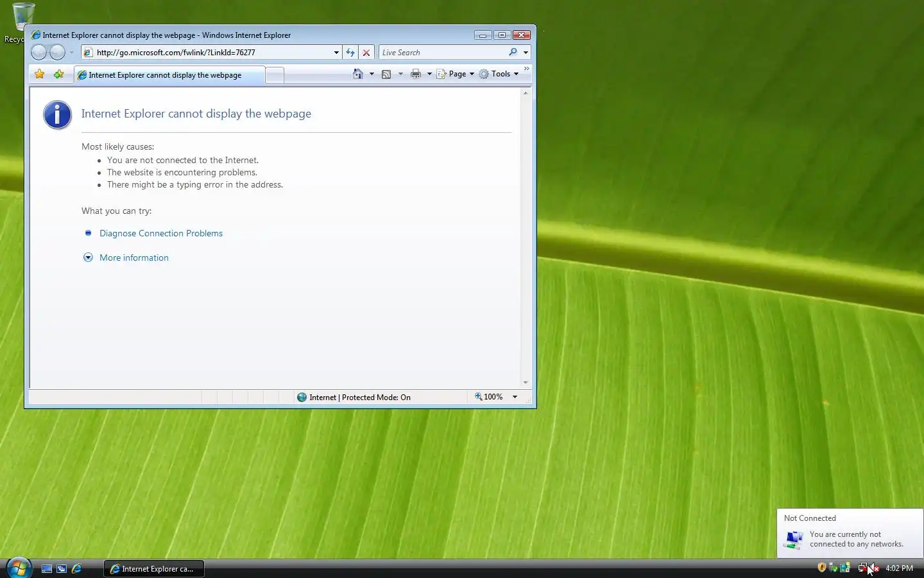924x578 pixels.
Task: Maximize the Internet Explorer window
Action: pyautogui.click(x=502, y=35)
